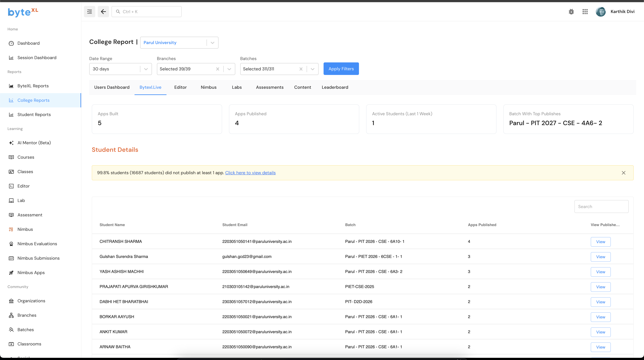Switch to the Leaderboard tab

(335, 87)
